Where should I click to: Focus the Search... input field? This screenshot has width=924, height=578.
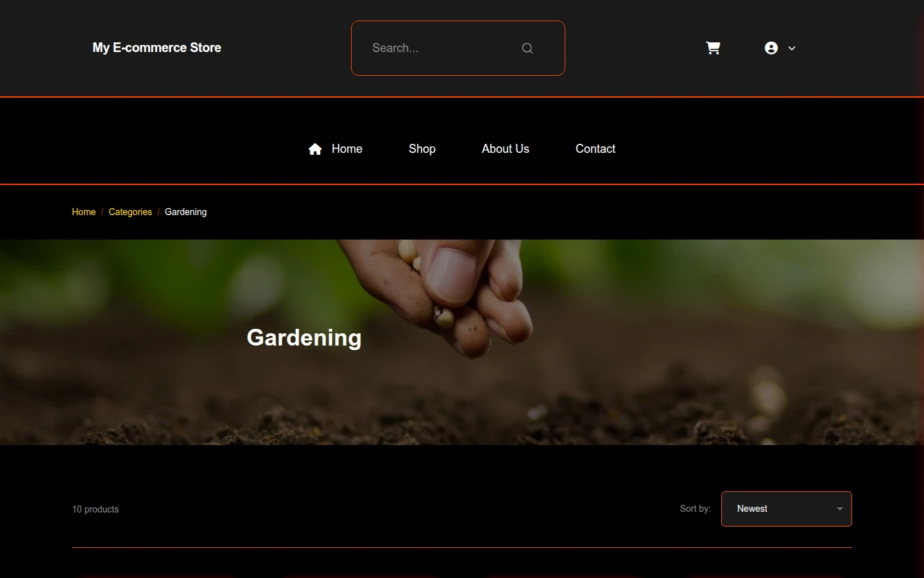pyautogui.click(x=458, y=48)
